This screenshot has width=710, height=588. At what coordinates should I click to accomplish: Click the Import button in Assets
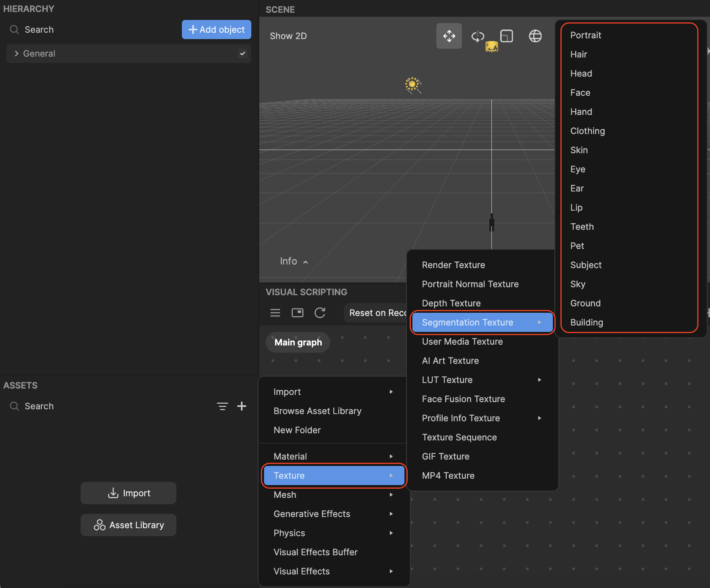128,493
